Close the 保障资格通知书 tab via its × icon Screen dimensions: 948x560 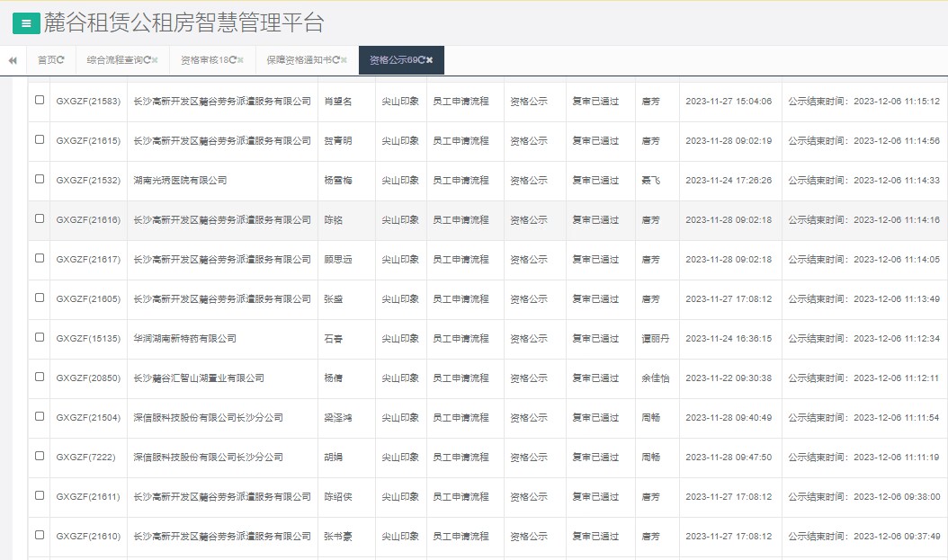click(x=344, y=61)
